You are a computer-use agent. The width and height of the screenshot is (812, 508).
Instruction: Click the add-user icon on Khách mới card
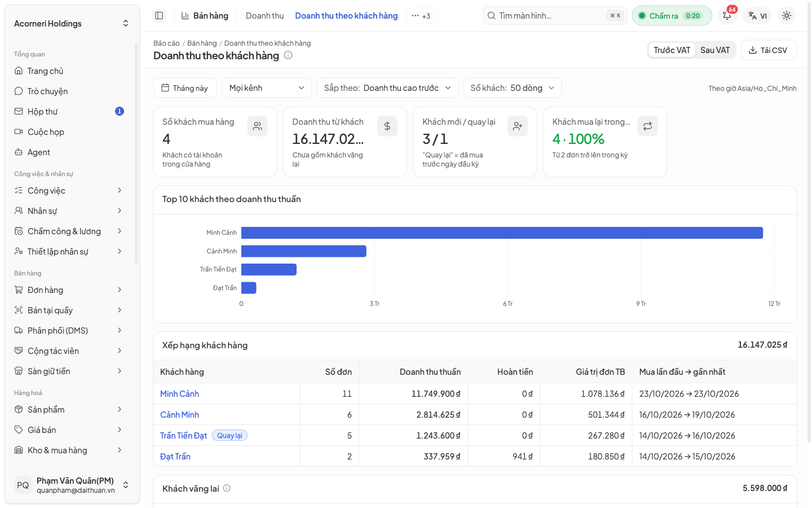tap(518, 126)
